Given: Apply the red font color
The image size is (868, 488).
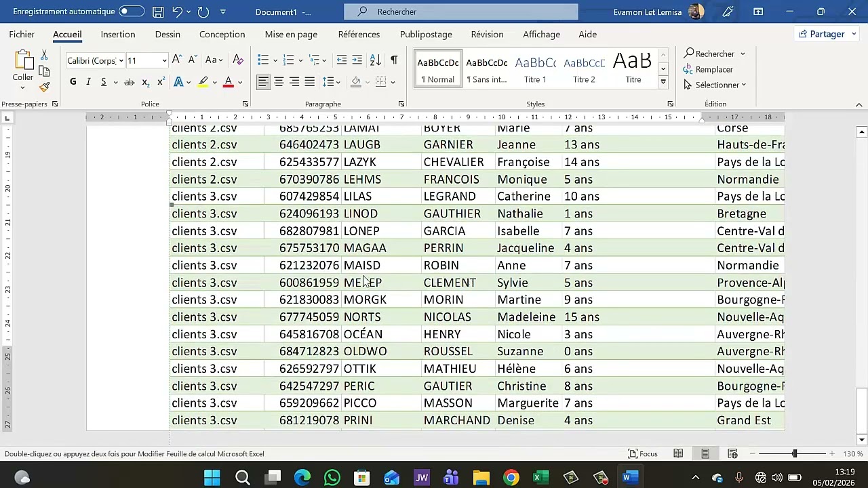Looking at the screenshot, I should pos(229,82).
